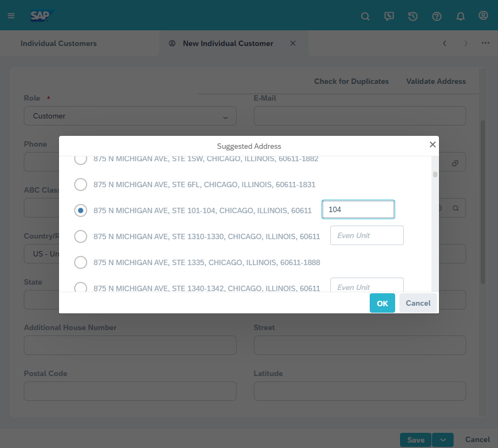The width and height of the screenshot is (498, 448).
Task: Open the feedback chat icon in header
Action: click(x=389, y=16)
